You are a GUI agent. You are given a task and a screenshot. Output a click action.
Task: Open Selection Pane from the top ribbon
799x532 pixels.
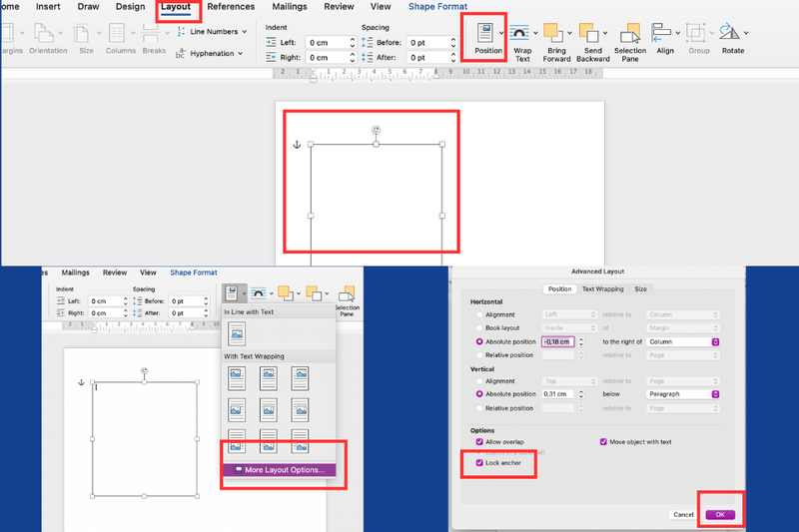click(x=630, y=42)
